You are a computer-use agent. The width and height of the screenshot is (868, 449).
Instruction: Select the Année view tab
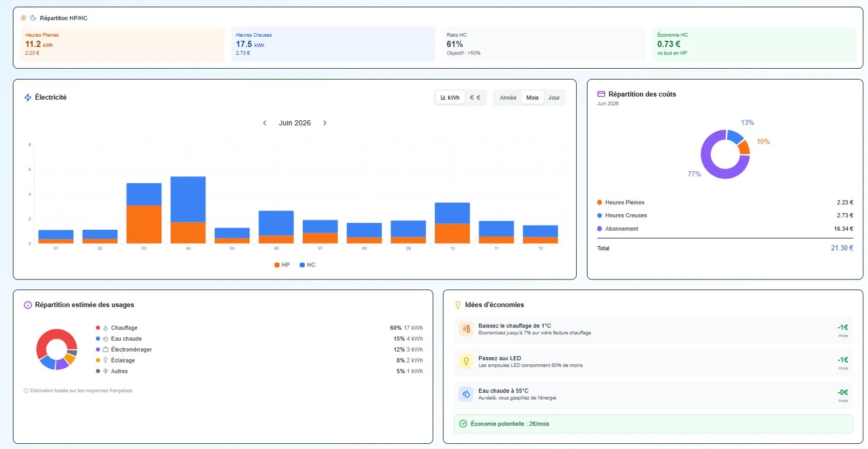point(508,97)
